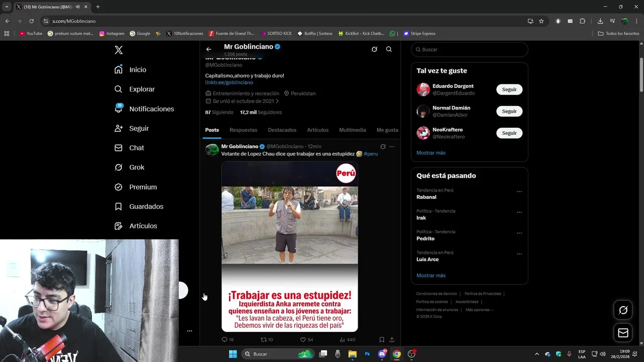
Task: Click Mostrar más under Tal vez te guste
Action: 431,153
